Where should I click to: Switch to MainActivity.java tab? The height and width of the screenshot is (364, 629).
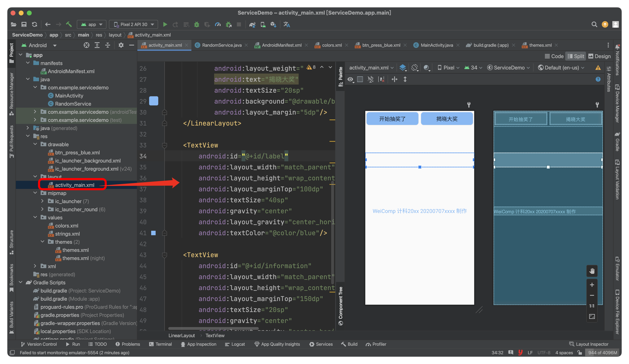click(436, 45)
